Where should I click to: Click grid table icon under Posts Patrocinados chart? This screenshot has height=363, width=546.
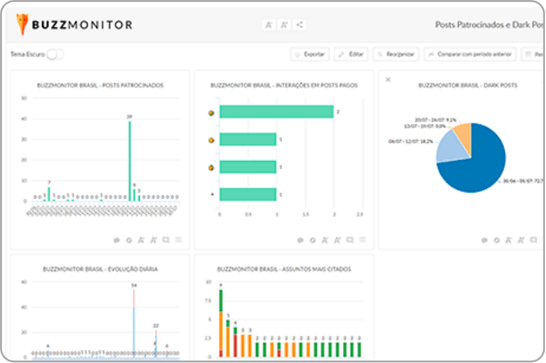click(x=178, y=240)
